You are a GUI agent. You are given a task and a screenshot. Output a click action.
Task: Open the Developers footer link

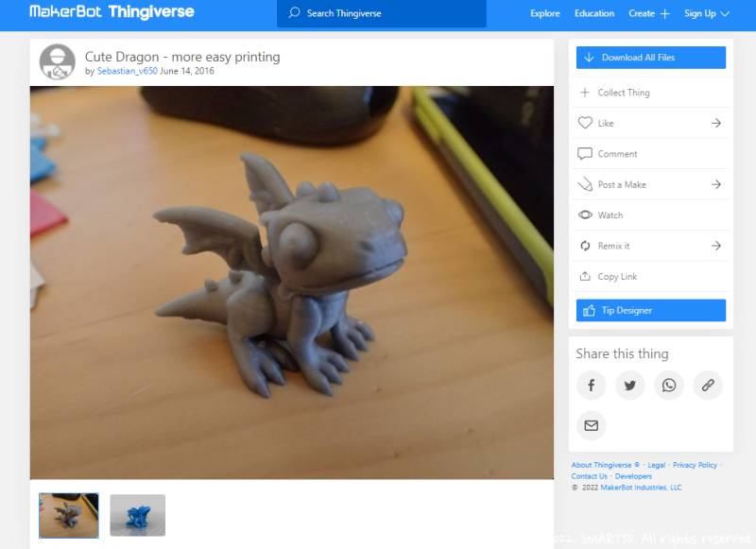(633, 476)
